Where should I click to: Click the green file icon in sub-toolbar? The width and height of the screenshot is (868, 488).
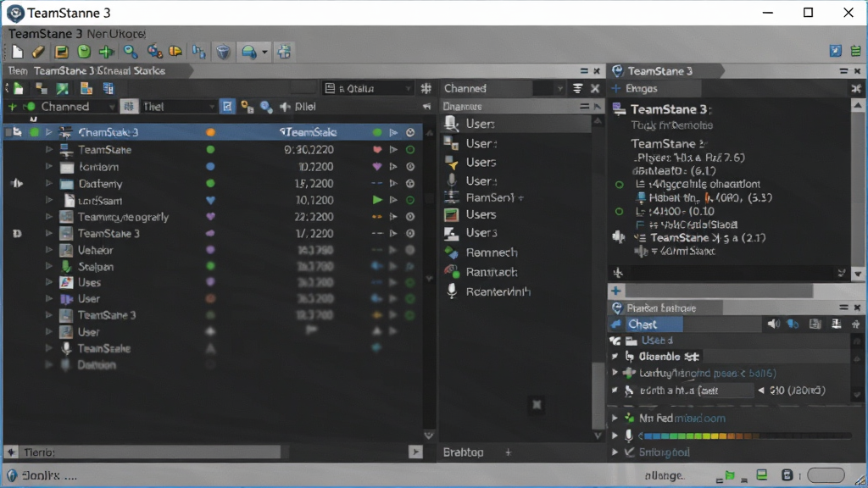pyautogui.click(x=18, y=88)
